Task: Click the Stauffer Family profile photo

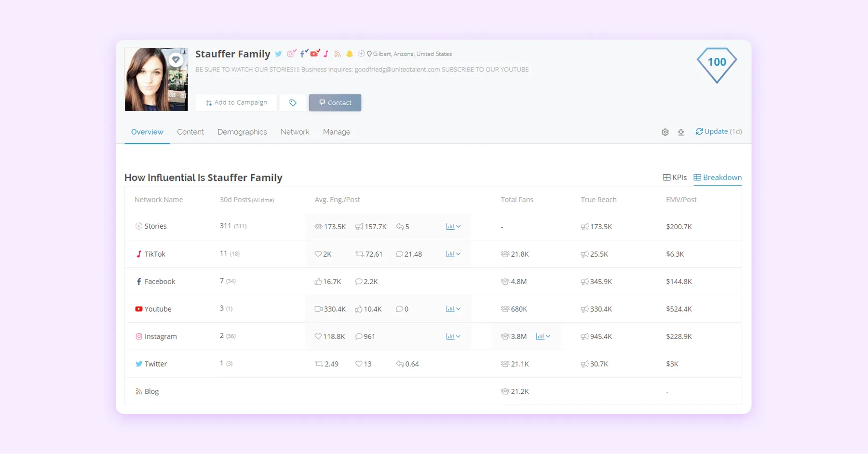Action: (x=156, y=79)
